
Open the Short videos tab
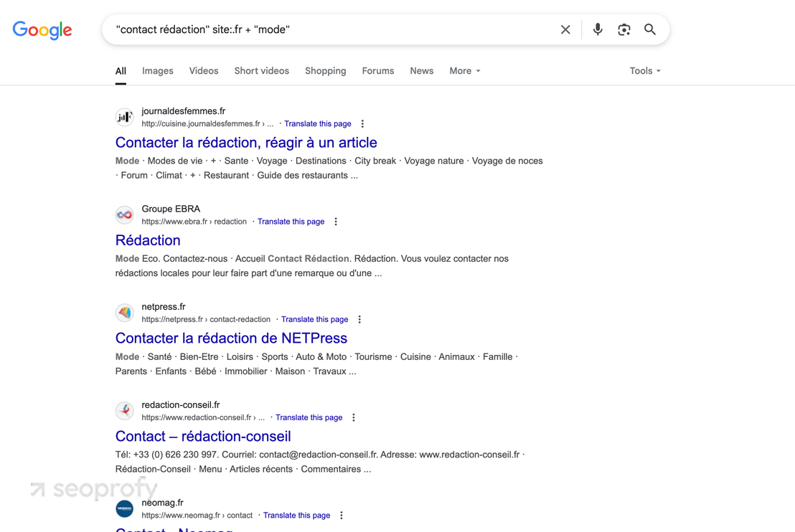(x=262, y=71)
